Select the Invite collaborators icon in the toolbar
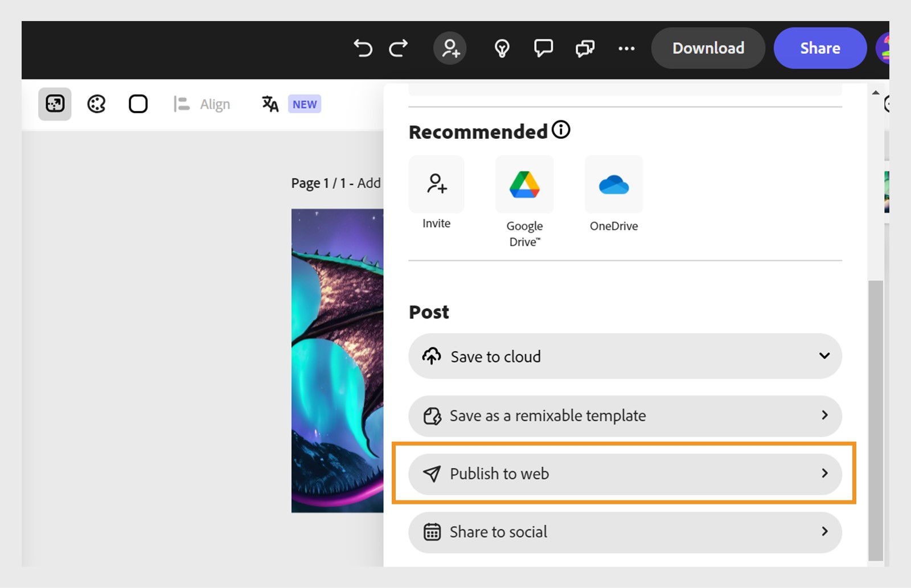 point(450,48)
